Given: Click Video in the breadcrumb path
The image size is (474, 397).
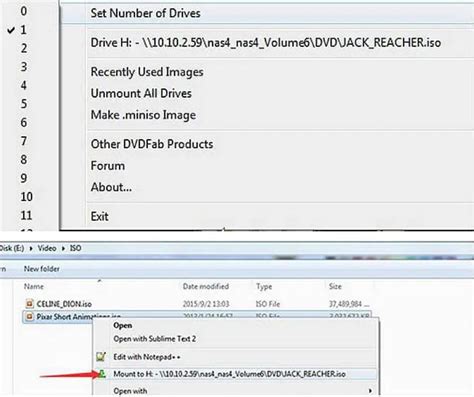Looking at the screenshot, I should [47, 248].
